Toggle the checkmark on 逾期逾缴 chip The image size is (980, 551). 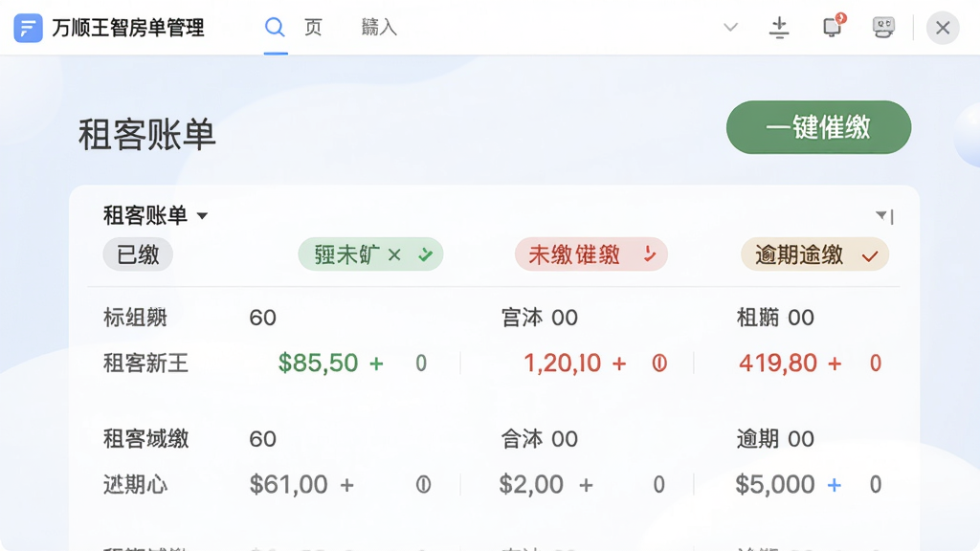click(x=870, y=255)
